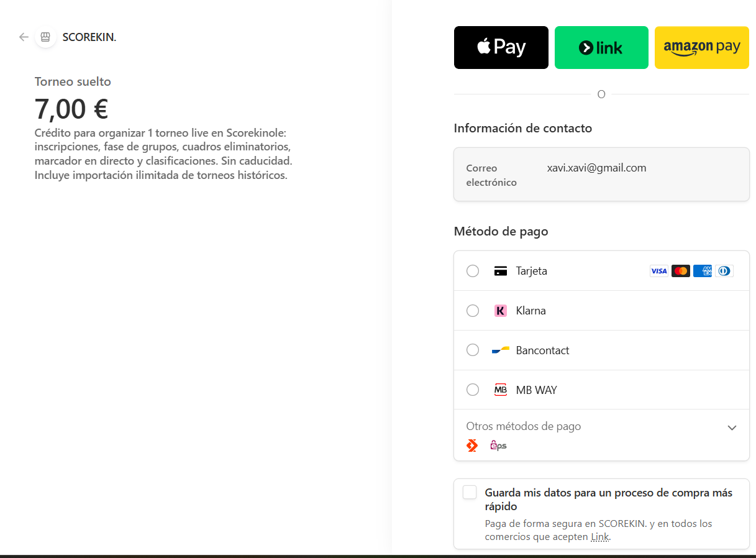This screenshot has height=558, width=756.
Task: Pay with Link green button
Action: 601,47
